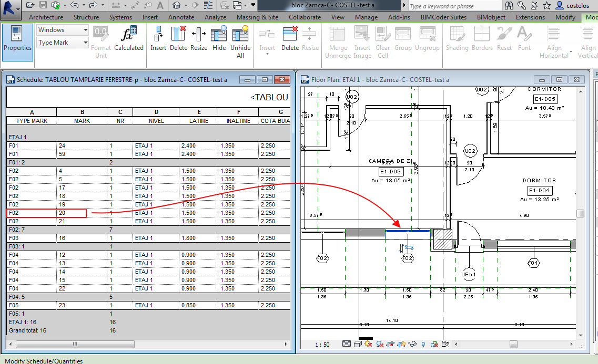This screenshot has width=598, height=364.
Task: Expand the Redo history dropdown arrow
Action: tap(103, 5)
